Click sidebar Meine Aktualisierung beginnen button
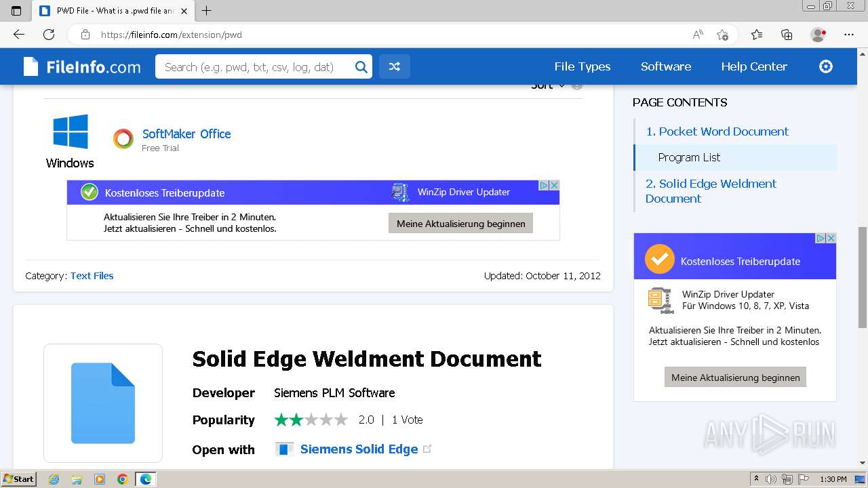Viewport: 868px width, 488px height. point(736,378)
